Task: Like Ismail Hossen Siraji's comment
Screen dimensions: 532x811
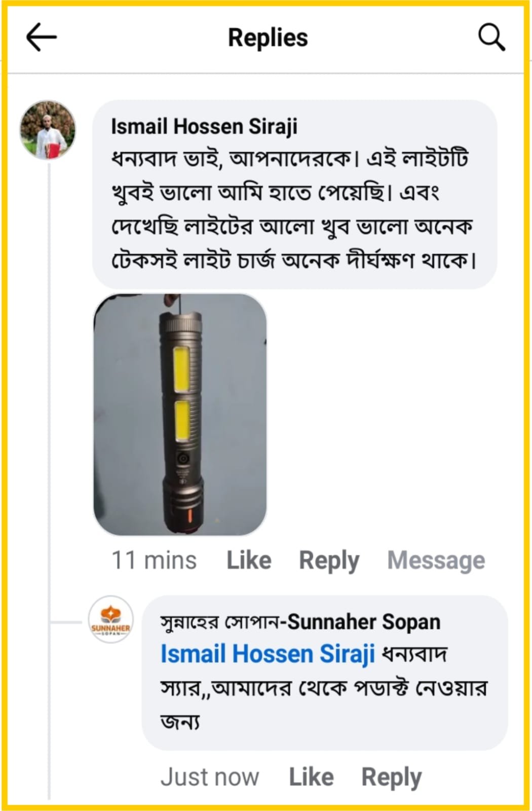Action: pos(249,561)
